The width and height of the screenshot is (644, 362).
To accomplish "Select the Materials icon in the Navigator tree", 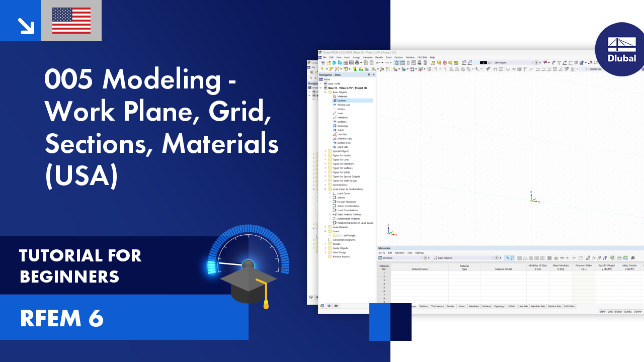I will coord(334,96).
